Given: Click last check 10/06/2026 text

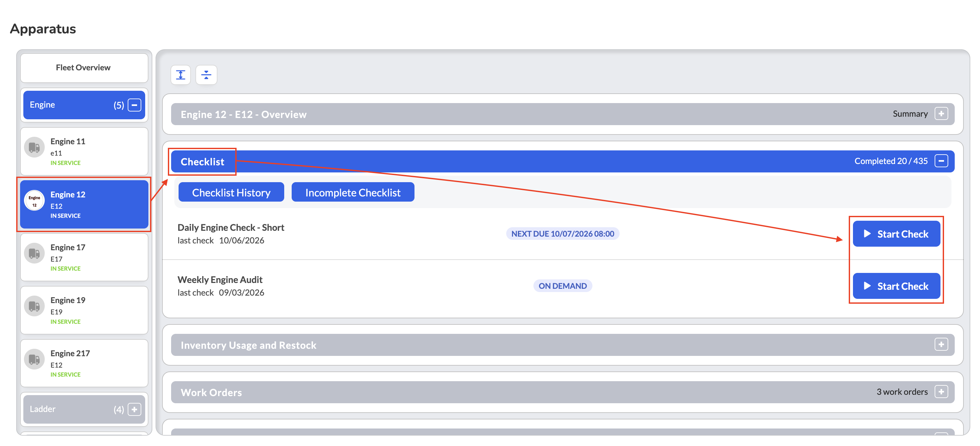Looking at the screenshot, I should 221,241.
